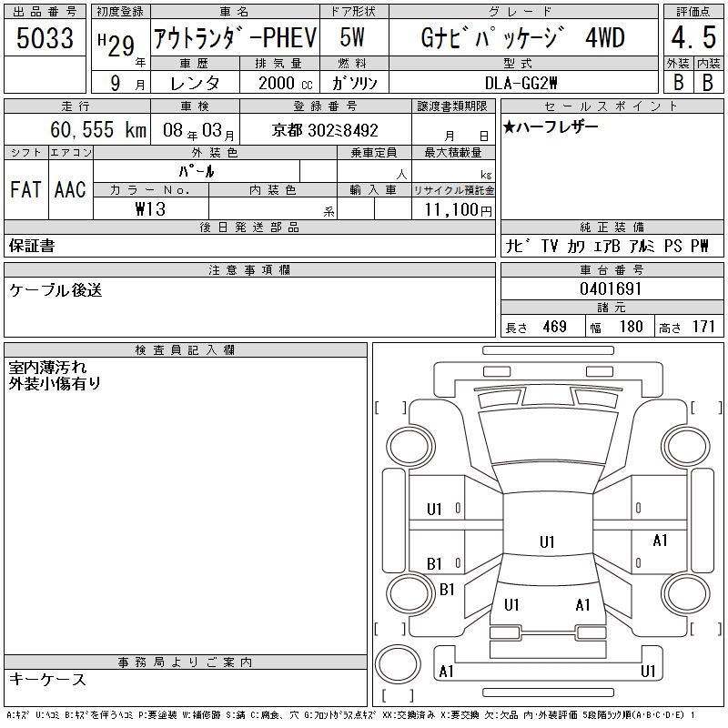Click the width value "180"

pos(632,327)
